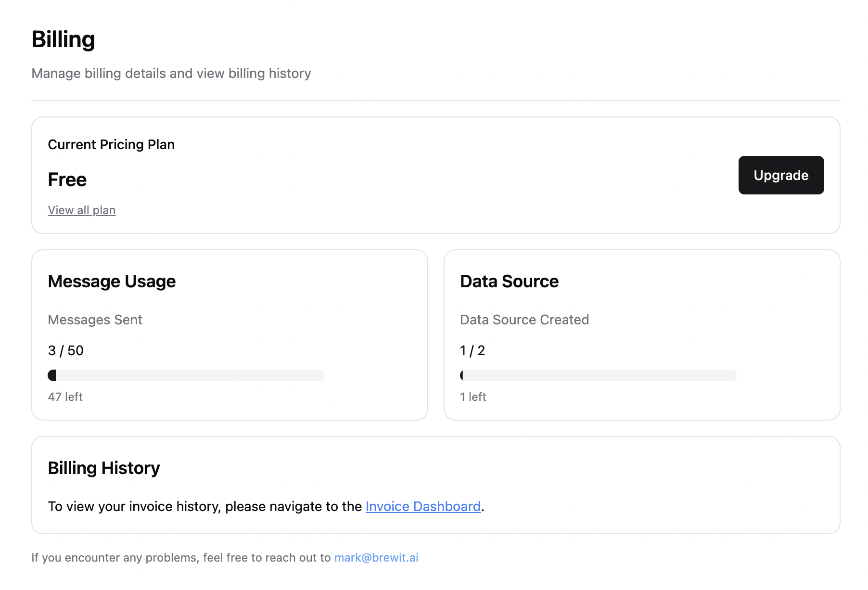Click the Upgrade button

[x=780, y=175]
